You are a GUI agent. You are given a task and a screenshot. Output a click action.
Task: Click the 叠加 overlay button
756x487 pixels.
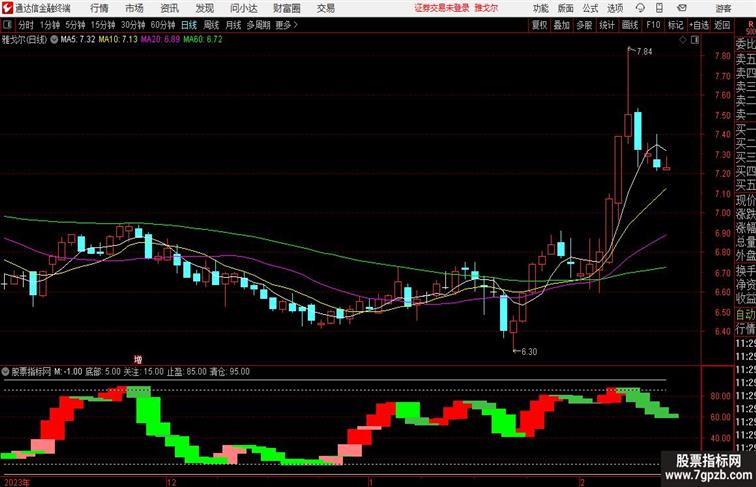pyautogui.click(x=562, y=25)
